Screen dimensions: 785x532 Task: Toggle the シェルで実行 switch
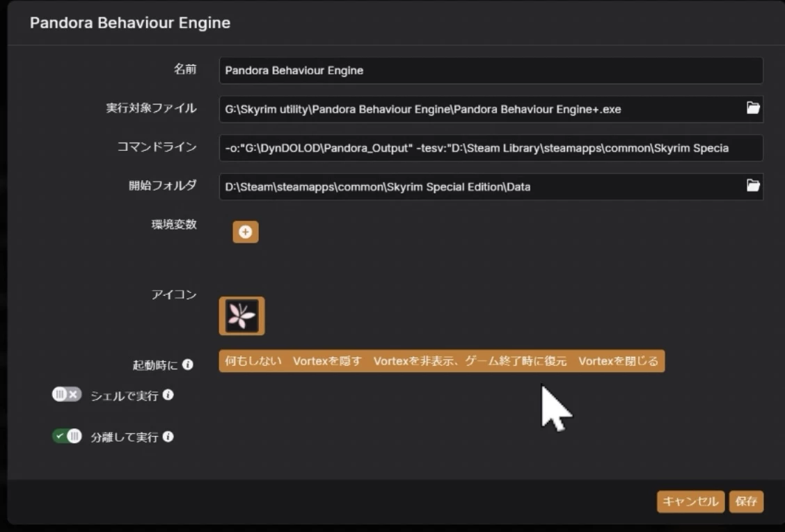[67, 394]
